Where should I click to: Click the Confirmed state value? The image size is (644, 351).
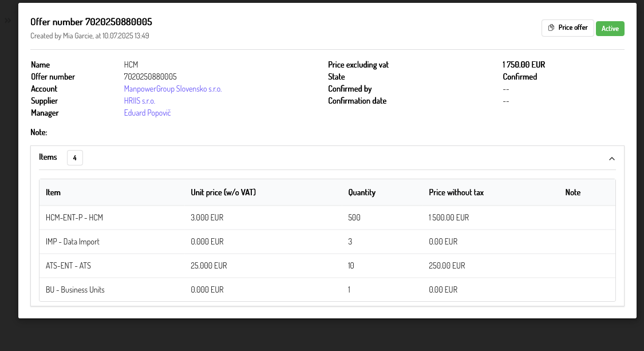click(520, 77)
